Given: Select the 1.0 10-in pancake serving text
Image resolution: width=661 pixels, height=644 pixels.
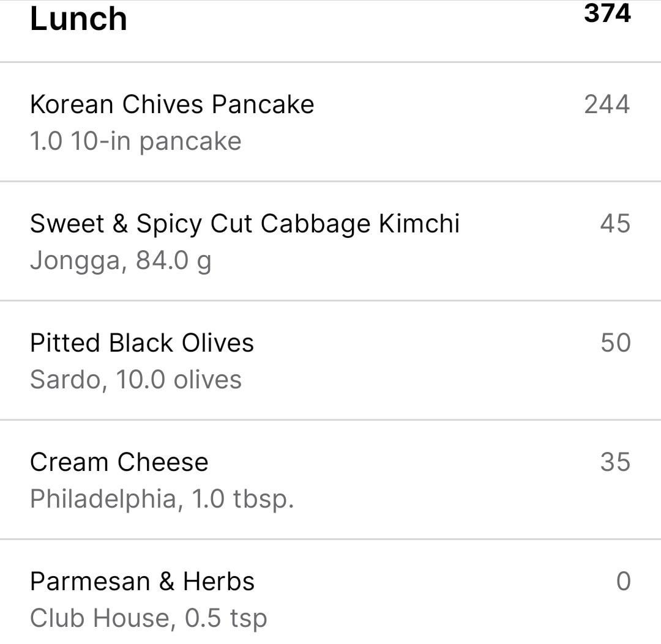Looking at the screenshot, I should pos(135,141).
